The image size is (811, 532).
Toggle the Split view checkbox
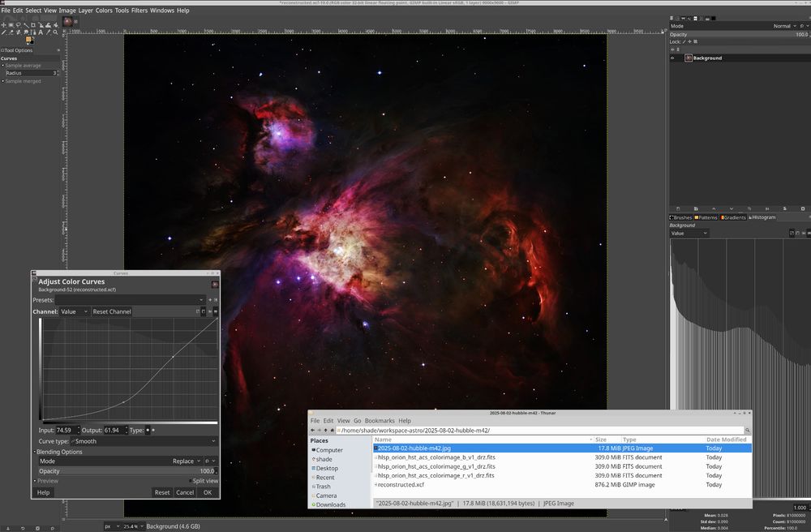(x=203, y=481)
